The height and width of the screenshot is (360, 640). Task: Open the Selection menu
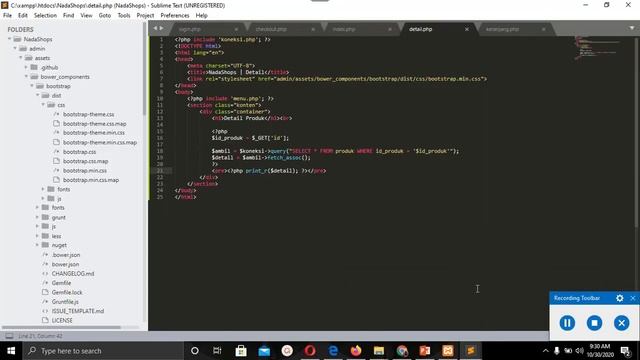pyautogui.click(x=45, y=16)
